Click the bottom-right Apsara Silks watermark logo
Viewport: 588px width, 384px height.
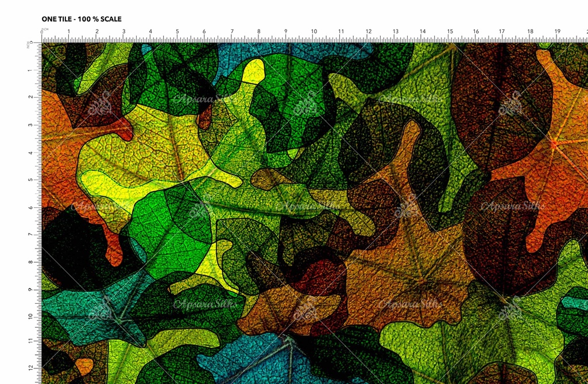(x=510, y=308)
